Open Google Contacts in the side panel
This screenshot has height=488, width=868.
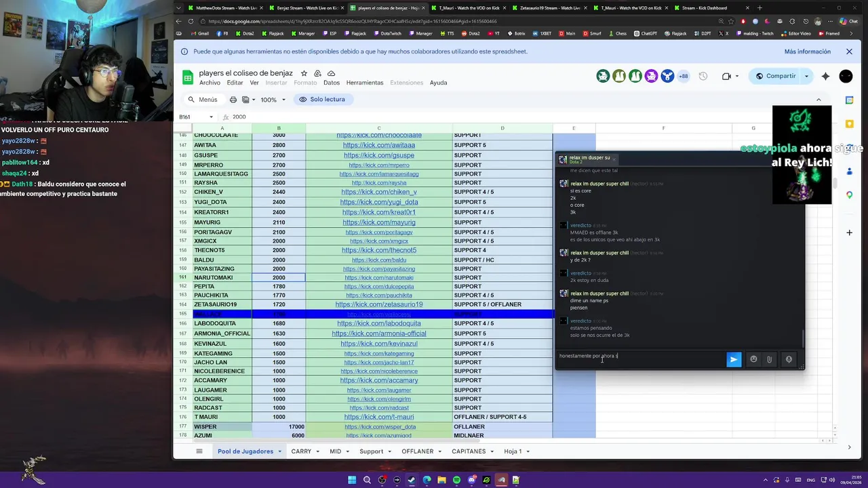849,171
